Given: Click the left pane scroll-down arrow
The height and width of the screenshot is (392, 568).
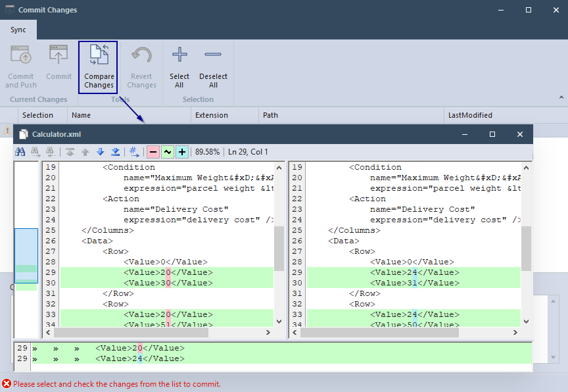Looking at the screenshot, I should [279, 322].
